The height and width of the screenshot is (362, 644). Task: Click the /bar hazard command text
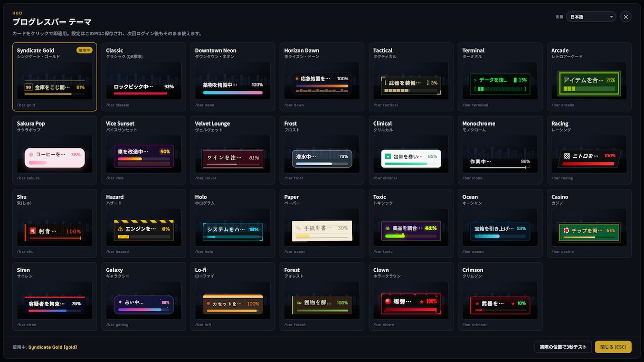[x=118, y=251]
